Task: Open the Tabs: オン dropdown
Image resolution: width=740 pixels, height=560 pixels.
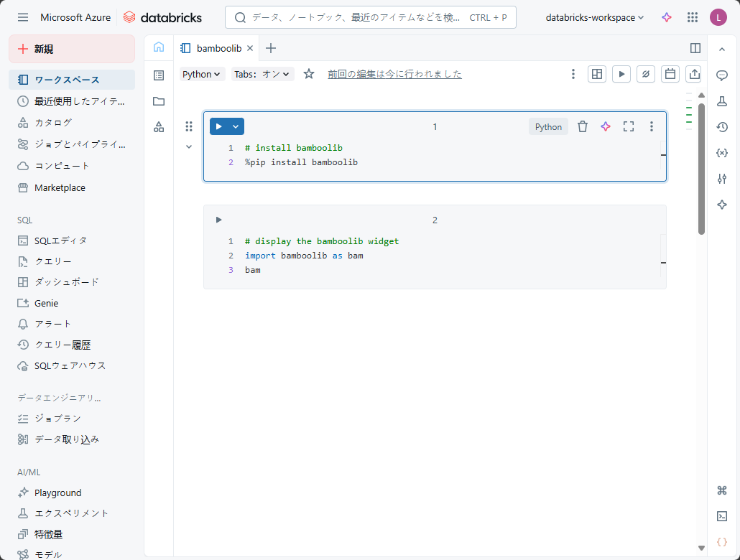Action: click(x=262, y=74)
